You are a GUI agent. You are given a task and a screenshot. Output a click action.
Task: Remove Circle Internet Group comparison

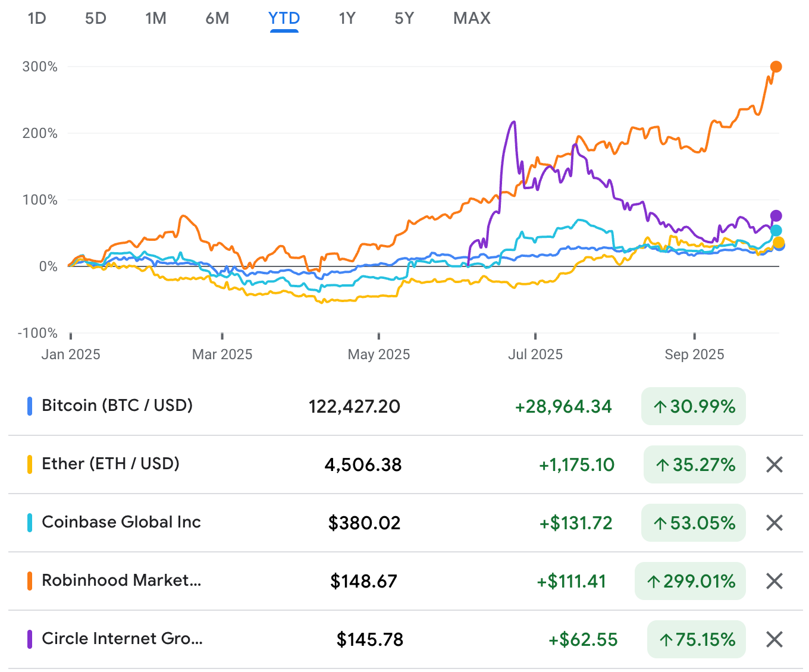(x=774, y=639)
